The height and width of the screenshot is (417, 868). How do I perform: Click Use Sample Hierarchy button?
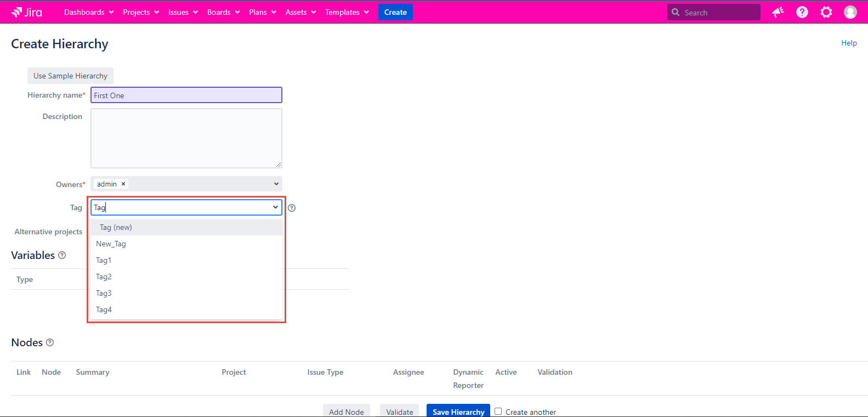pyautogui.click(x=70, y=76)
